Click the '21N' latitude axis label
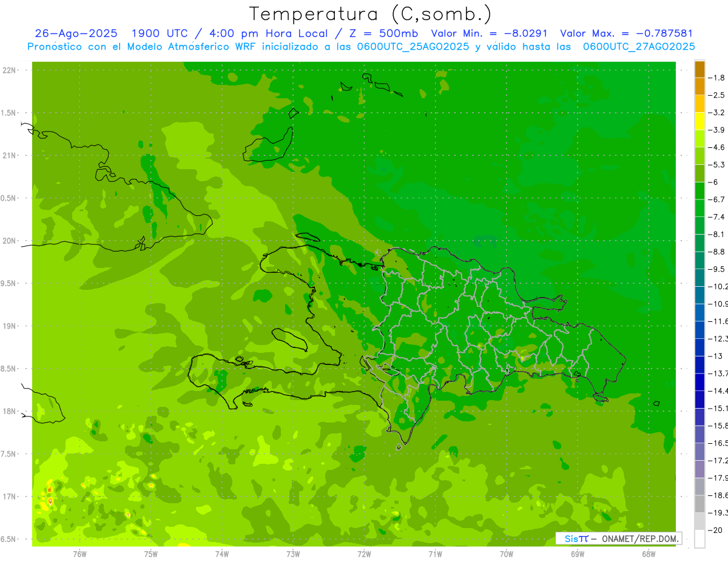Screen dimensions: 728x562 tap(10, 155)
